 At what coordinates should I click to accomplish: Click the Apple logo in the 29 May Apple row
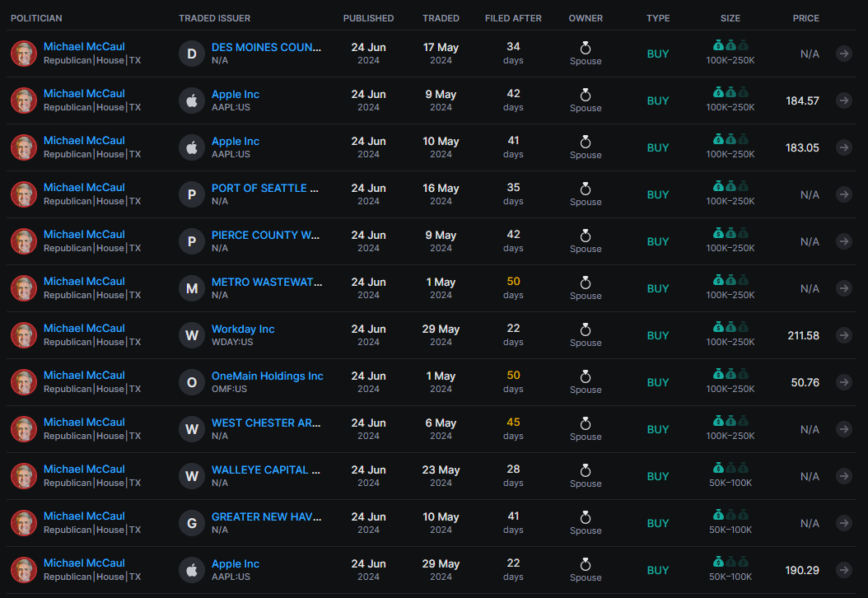click(192, 570)
